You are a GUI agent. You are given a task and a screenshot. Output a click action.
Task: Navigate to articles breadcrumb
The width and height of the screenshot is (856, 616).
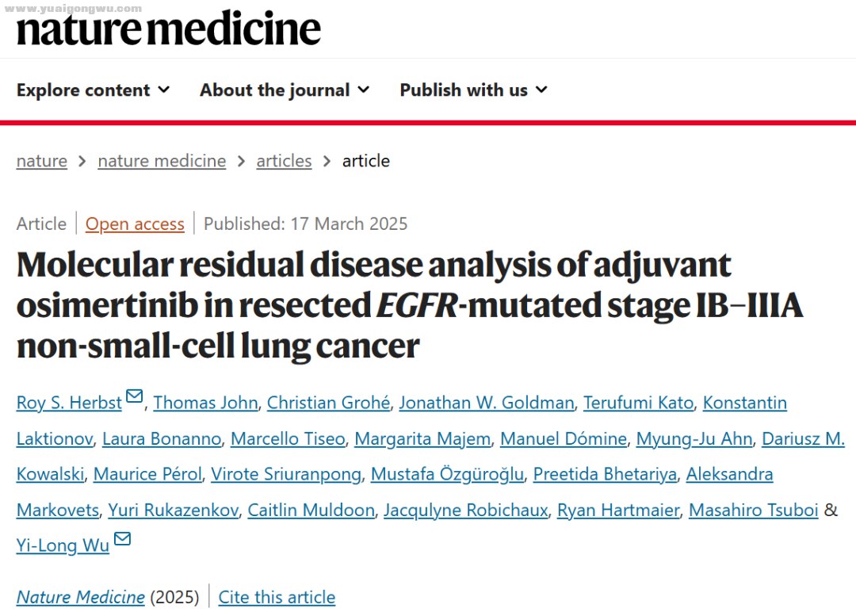pyautogui.click(x=284, y=161)
